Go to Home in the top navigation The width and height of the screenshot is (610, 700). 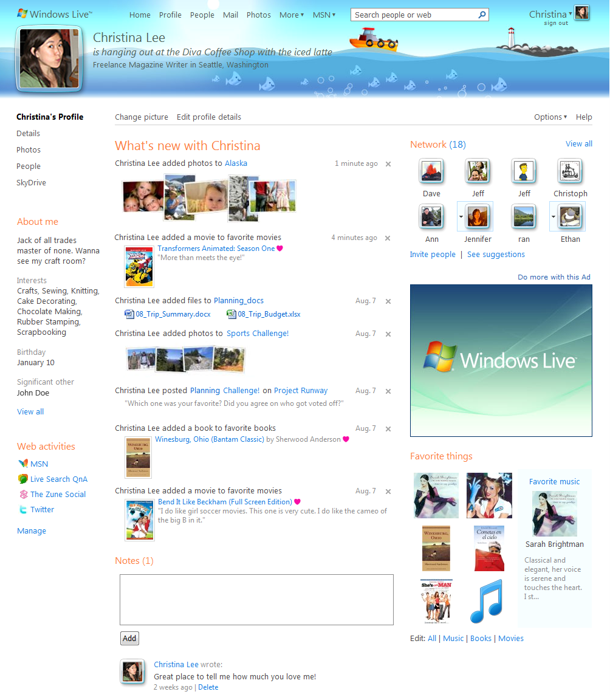coord(140,15)
